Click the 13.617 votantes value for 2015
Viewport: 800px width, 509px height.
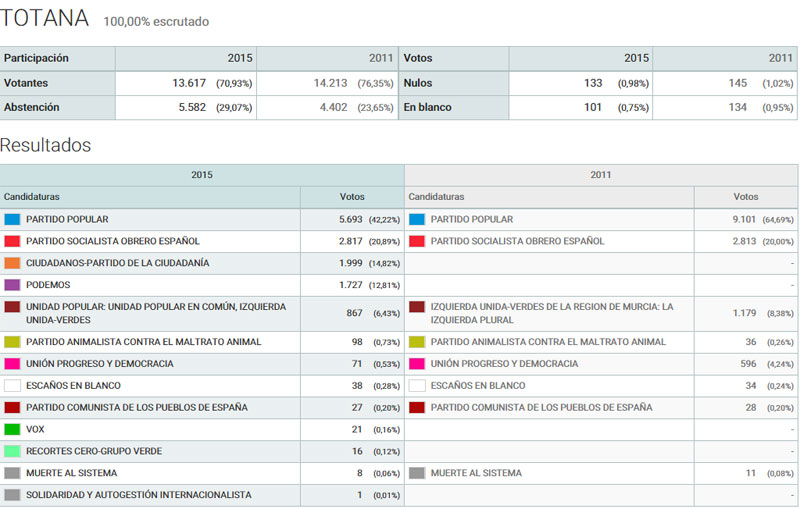coord(189,83)
